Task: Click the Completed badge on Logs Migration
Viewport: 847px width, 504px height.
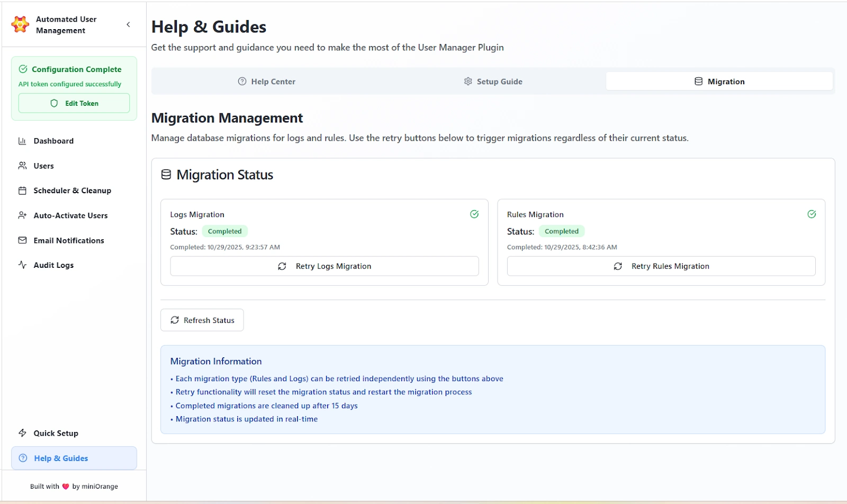Action: 224,231
